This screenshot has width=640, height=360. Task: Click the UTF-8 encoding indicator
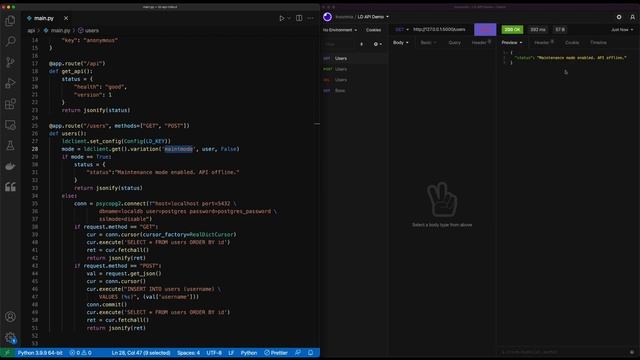[214, 353]
